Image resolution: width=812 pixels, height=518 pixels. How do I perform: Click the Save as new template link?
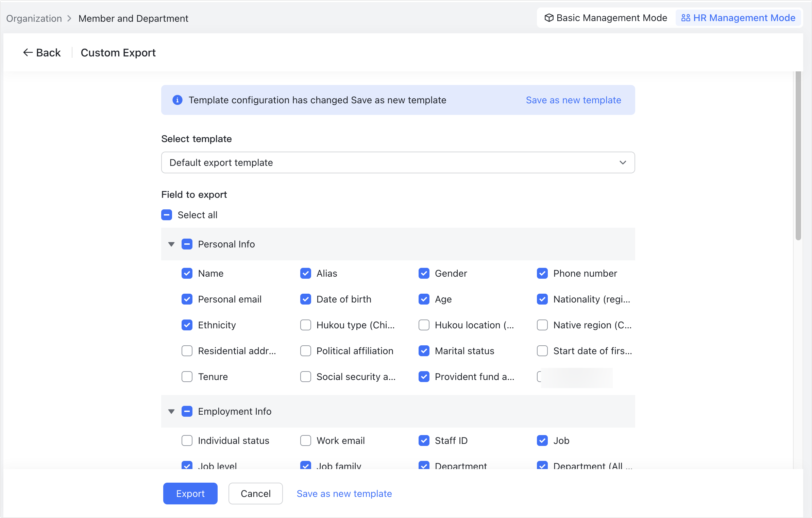point(573,100)
